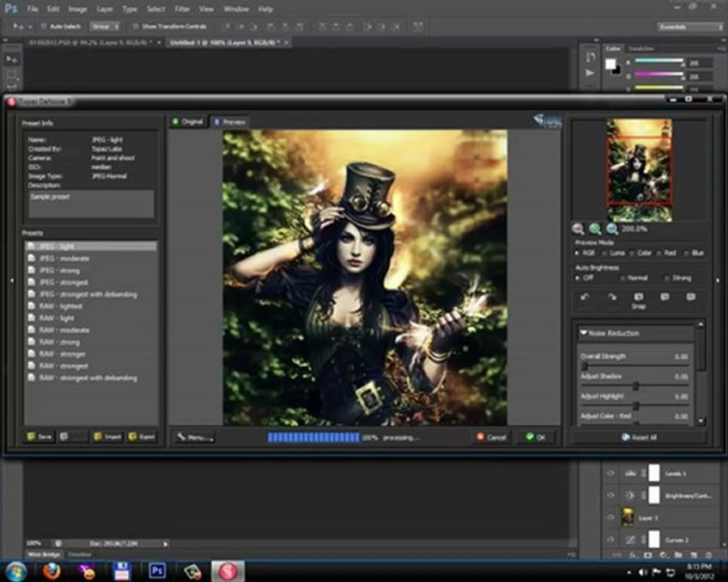Screen dimensions: 728x582
Task: Switch to the Preview tab
Action: point(231,121)
